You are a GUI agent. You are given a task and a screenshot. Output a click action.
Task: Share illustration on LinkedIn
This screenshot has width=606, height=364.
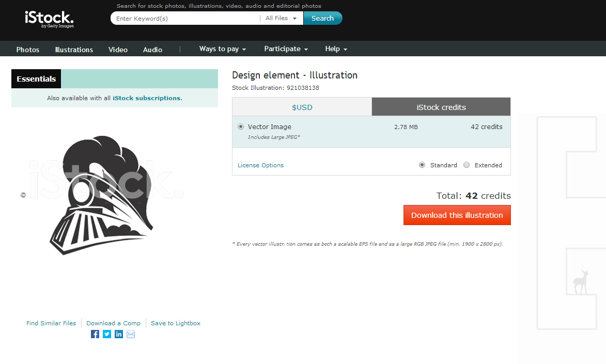119,334
